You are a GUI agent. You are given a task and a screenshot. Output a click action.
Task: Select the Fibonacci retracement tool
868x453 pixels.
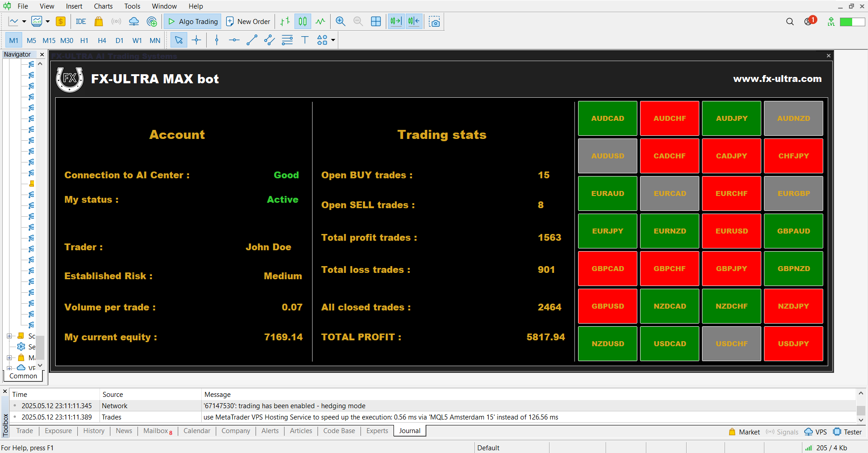287,40
